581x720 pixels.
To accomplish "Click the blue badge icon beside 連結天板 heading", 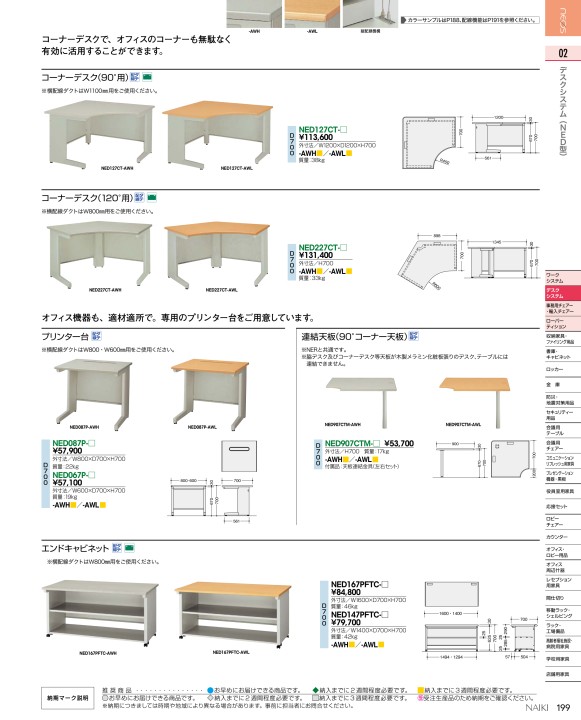I will tap(414, 336).
